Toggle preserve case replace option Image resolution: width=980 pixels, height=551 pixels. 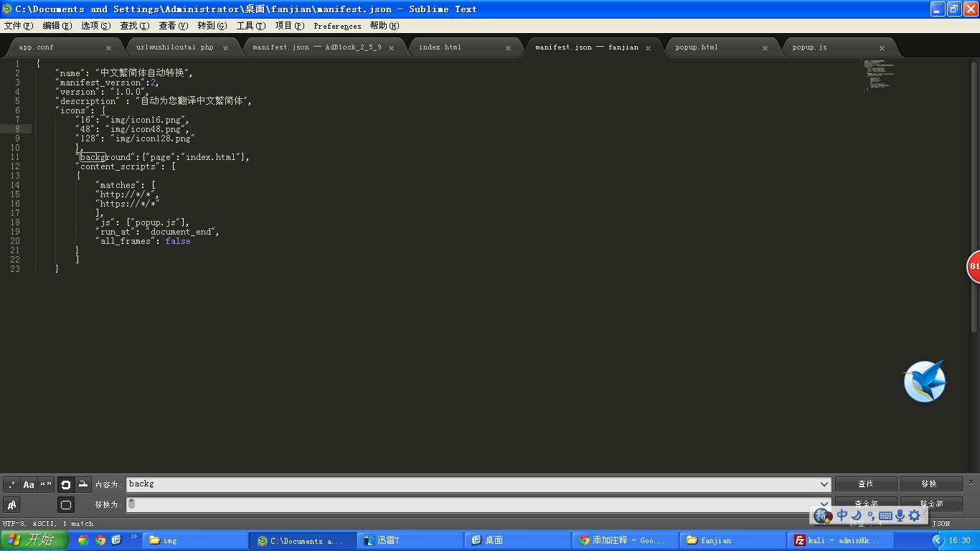(11, 504)
